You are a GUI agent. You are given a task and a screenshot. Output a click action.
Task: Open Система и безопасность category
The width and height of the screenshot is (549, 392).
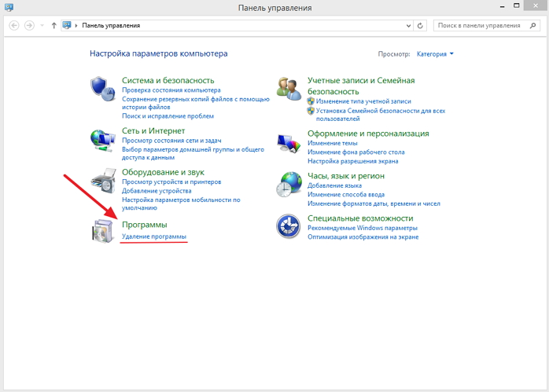pos(168,80)
